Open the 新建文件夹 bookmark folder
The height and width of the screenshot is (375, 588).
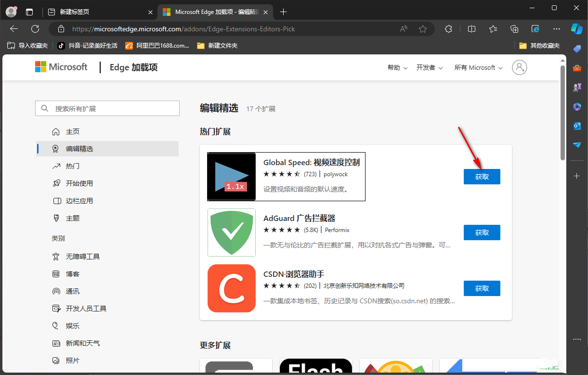click(217, 46)
